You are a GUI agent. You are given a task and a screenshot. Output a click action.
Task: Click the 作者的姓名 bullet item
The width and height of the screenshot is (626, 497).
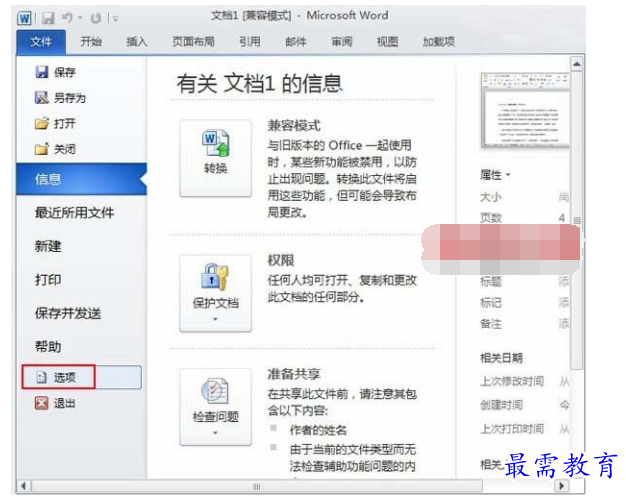click(x=318, y=430)
